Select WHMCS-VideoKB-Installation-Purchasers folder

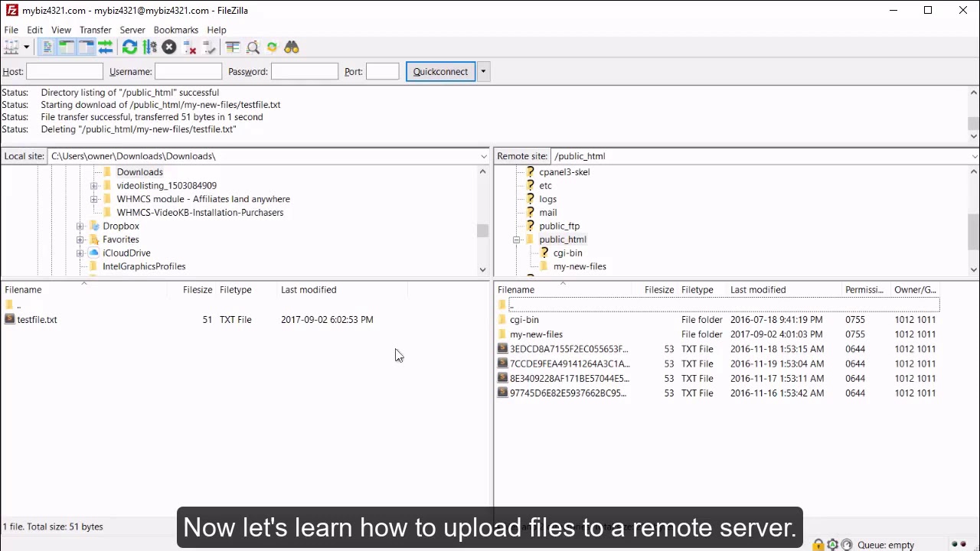point(200,213)
